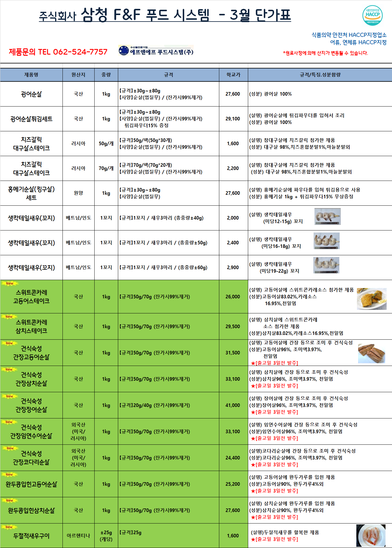Click the 【규격】25g spec cell
The height and width of the screenshot is (548, 392).
point(169,536)
